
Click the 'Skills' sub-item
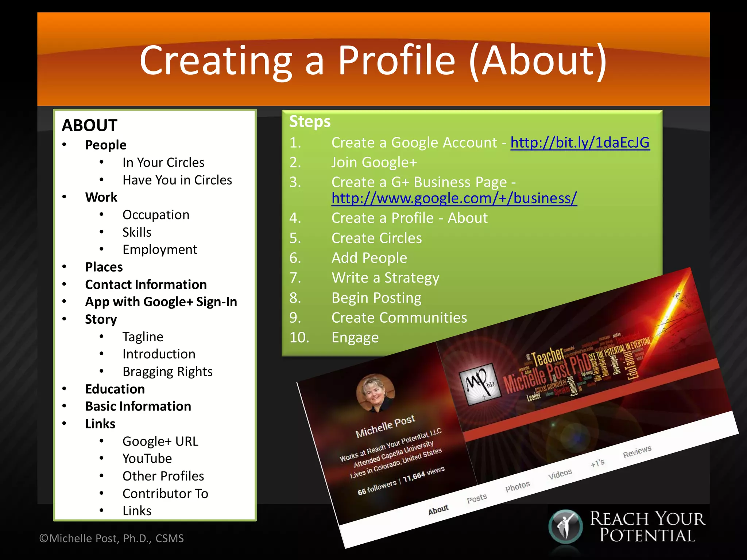[x=137, y=232]
